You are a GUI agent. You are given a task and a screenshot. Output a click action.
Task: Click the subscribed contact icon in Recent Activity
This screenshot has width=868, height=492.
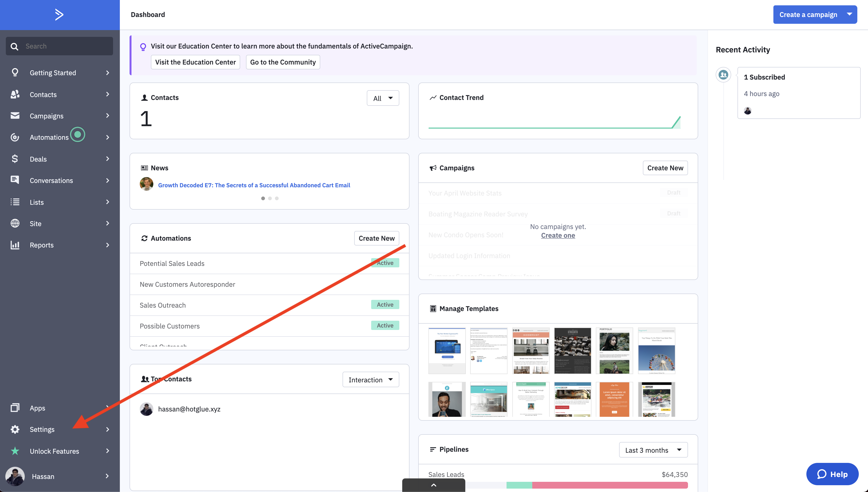(x=723, y=75)
